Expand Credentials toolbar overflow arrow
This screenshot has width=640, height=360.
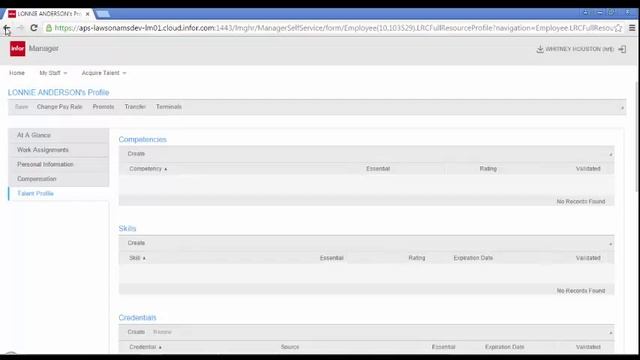coord(611,333)
